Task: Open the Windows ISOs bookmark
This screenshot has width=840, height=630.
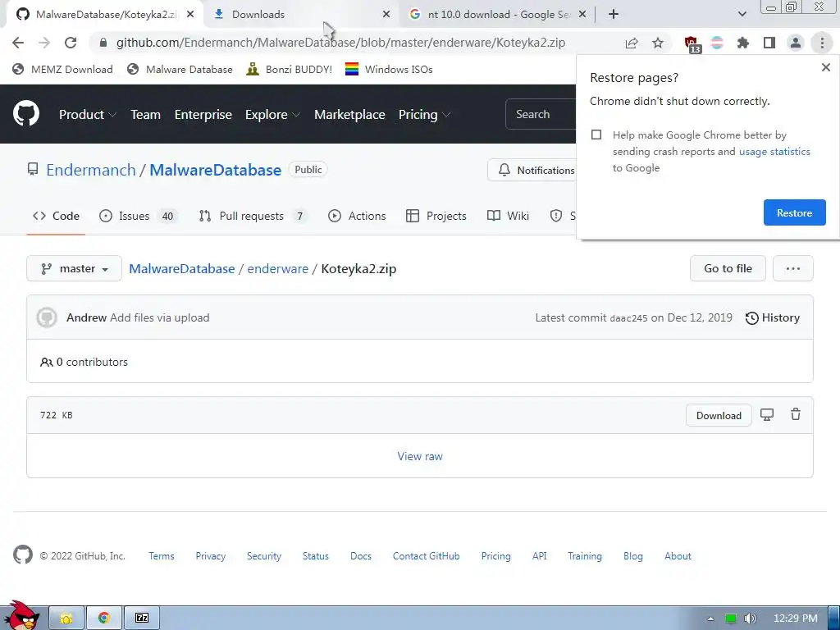Action: coord(389,69)
